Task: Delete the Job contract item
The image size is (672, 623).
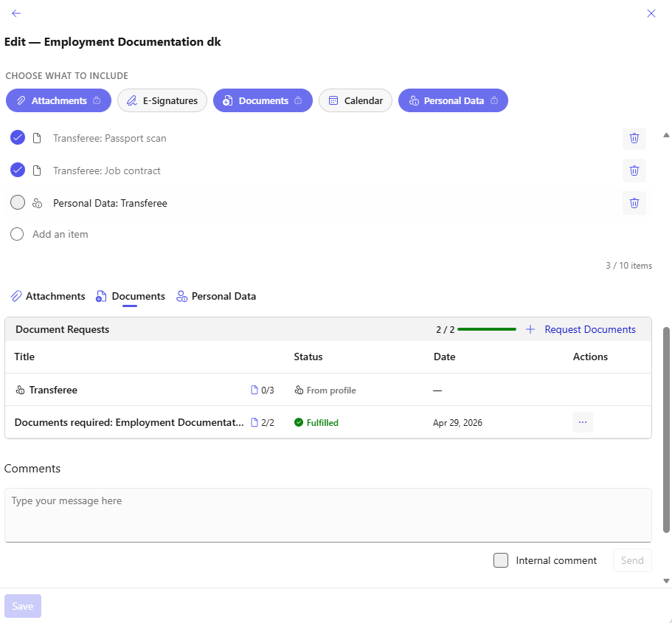Action: tap(634, 171)
